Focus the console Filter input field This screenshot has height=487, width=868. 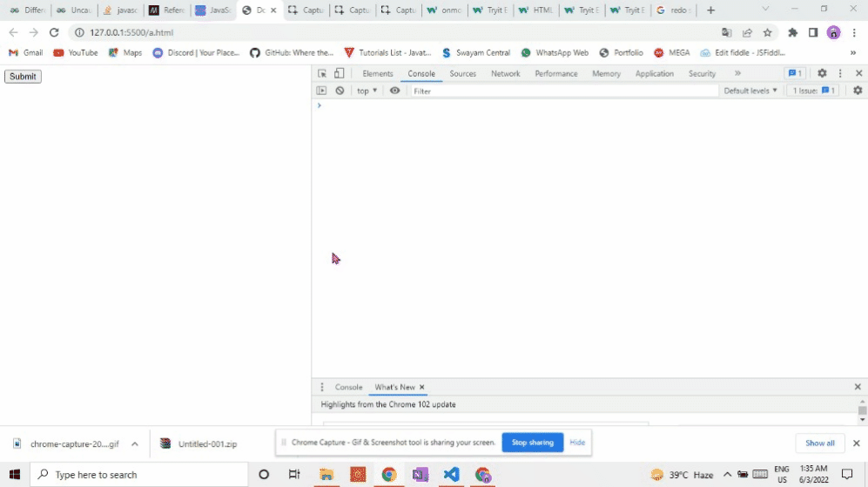click(x=563, y=91)
